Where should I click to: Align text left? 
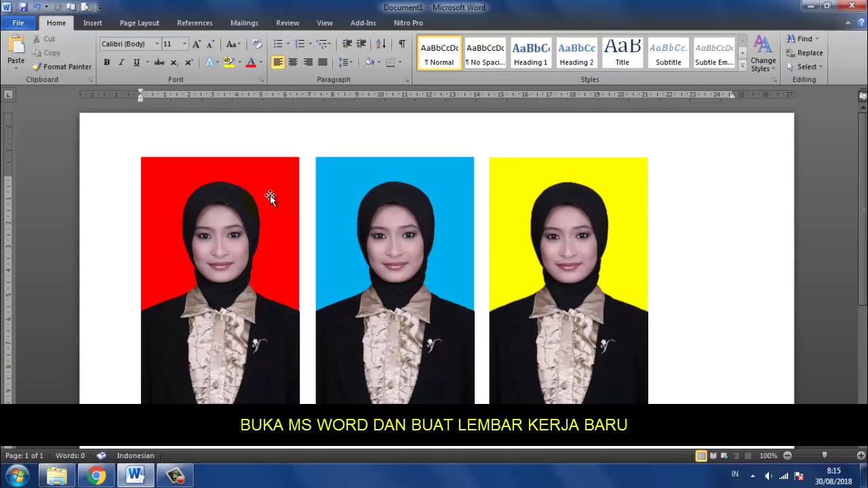pos(278,62)
